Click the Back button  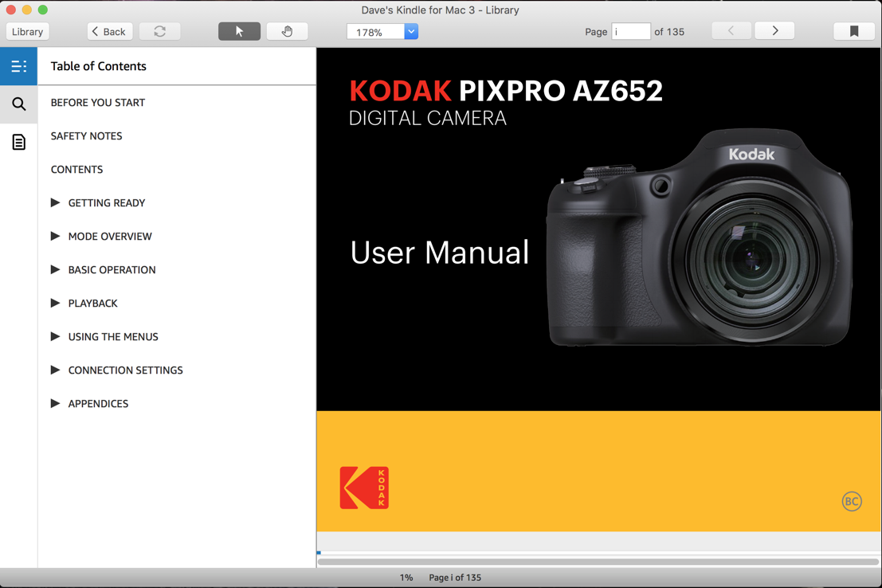pos(110,32)
